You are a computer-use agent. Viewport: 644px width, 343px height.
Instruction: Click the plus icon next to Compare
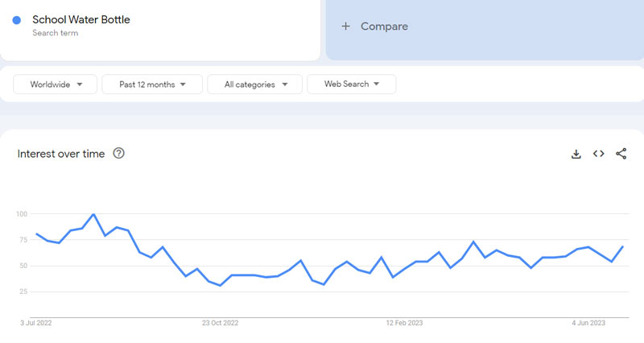[346, 27]
